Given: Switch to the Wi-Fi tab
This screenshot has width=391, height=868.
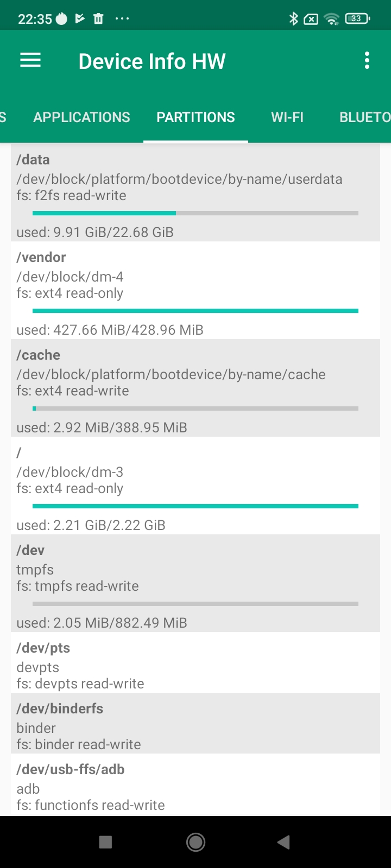Looking at the screenshot, I should coord(287,117).
